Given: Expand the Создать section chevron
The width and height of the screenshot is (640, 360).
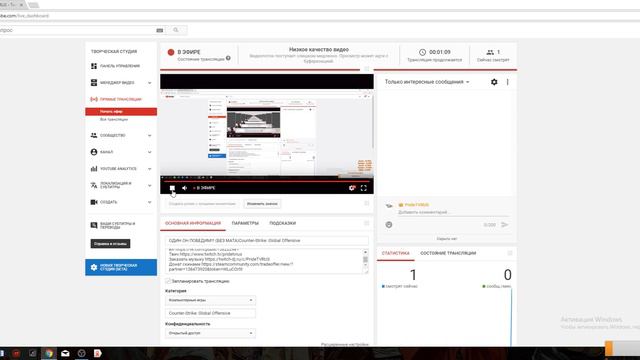Looking at the screenshot, I should click(149, 202).
